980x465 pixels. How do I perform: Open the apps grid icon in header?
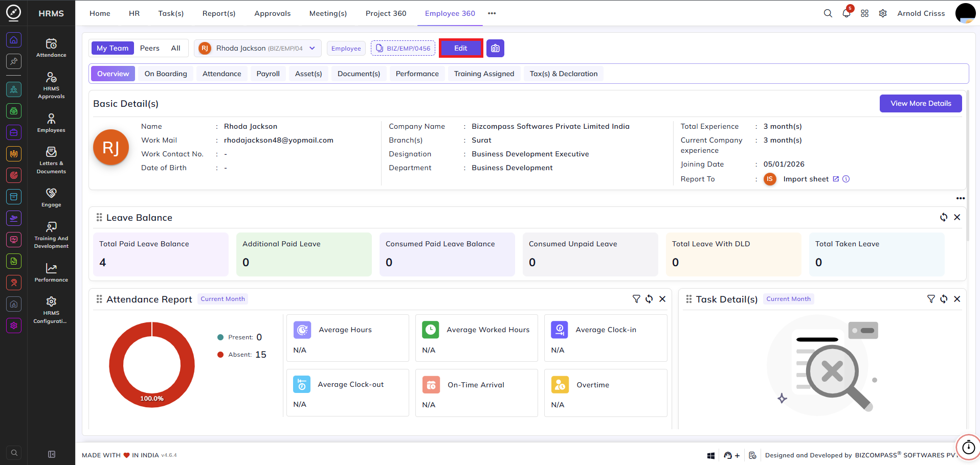864,13
